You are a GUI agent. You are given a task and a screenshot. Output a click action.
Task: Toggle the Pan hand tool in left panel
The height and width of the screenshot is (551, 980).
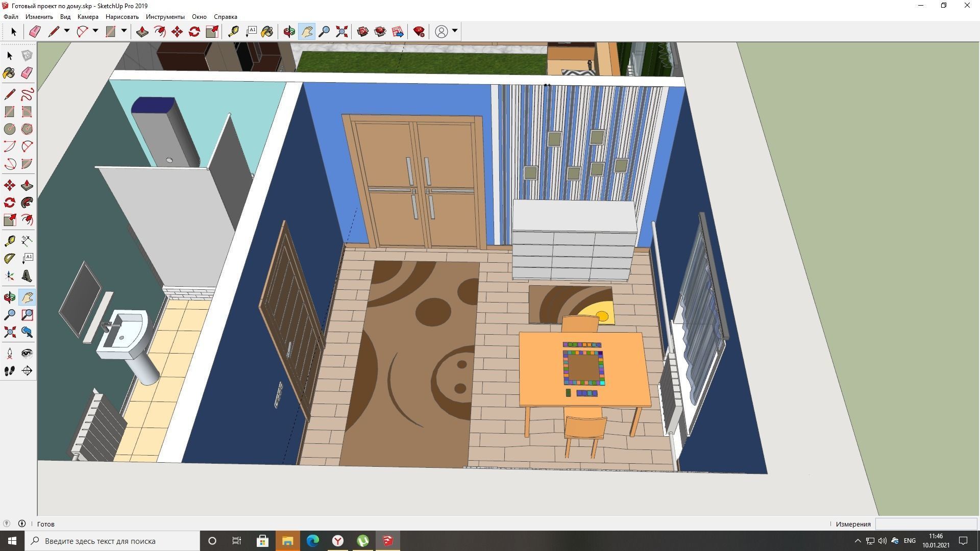[x=27, y=297]
